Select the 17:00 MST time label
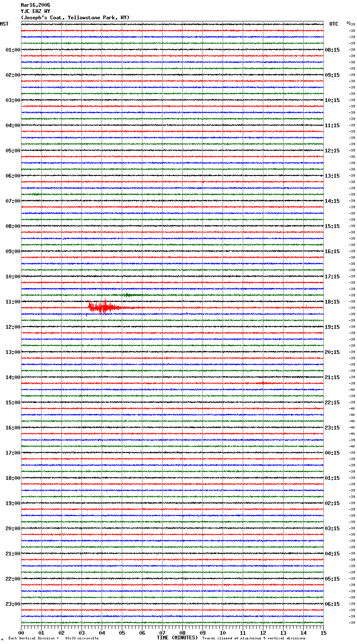This screenshot has height=644, width=357. coord(13,453)
